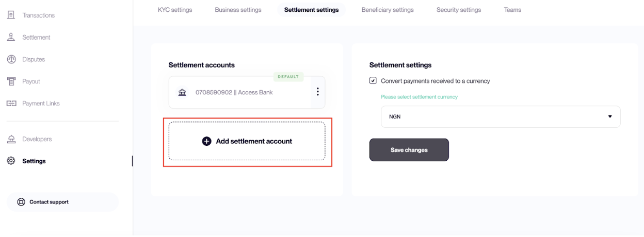Toggle Convert payments received checkbox
The width and height of the screenshot is (644, 237).
point(373,81)
